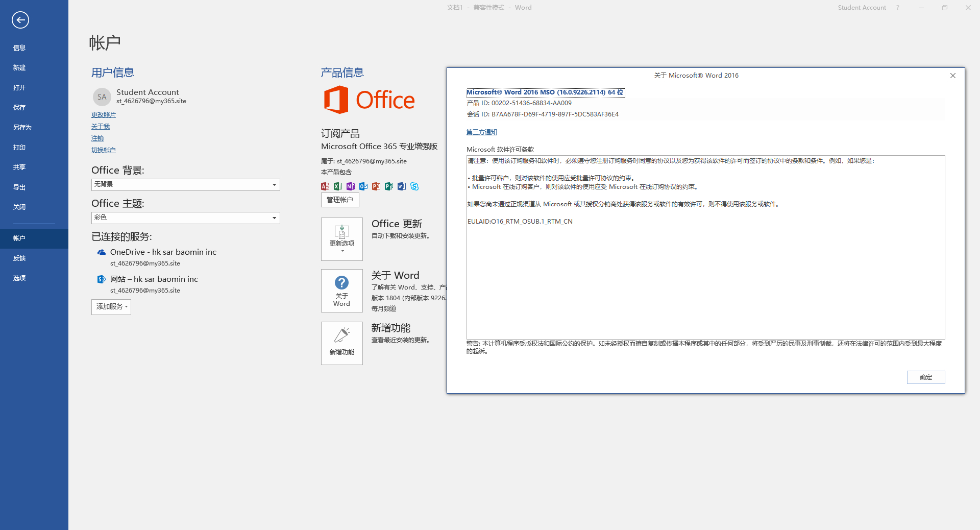This screenshot has width=980, height=530.
Task: Click the 管理帐户 button
Action: click(340, 200)
